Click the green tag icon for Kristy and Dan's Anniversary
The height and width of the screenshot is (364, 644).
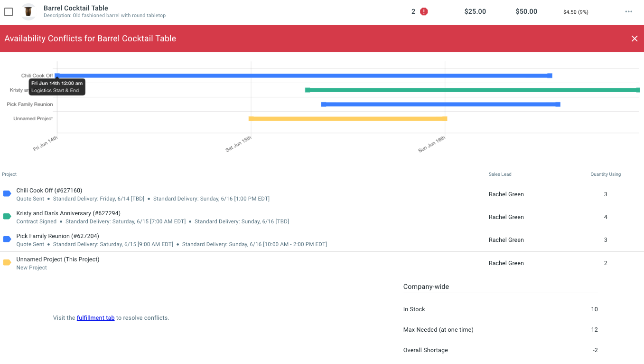[x=7, y=217]
